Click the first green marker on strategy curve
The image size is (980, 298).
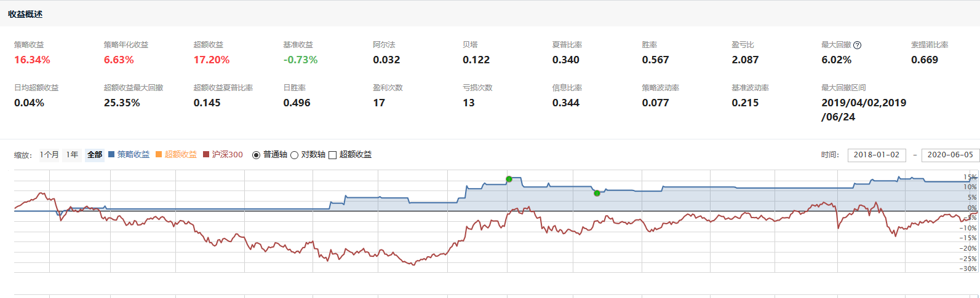(x=509, y=179)
